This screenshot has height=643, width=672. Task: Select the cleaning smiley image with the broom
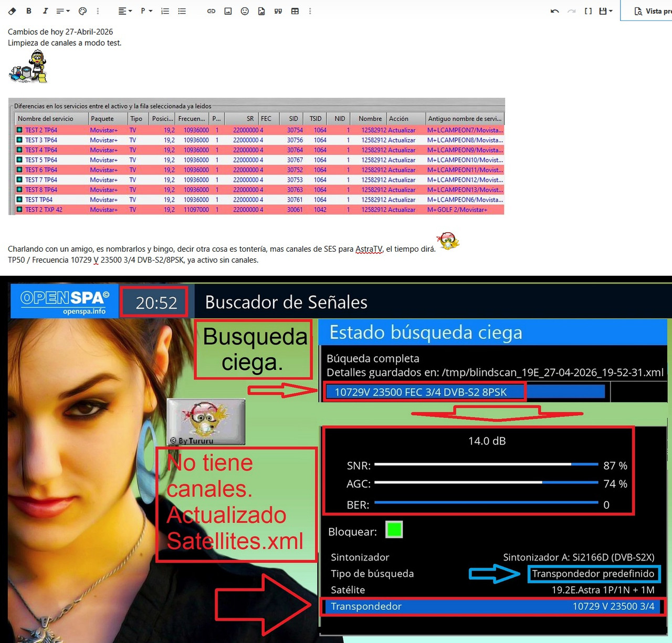pyautogui.click(x=28, y=66)
